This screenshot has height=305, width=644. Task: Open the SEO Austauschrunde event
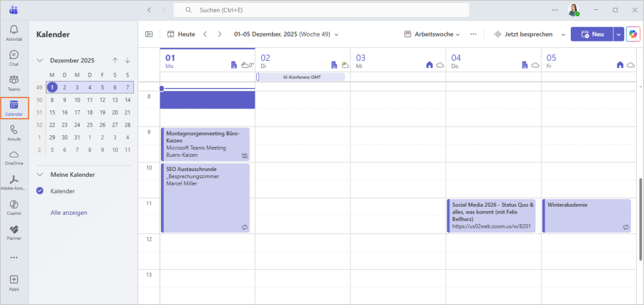click(x=205, y=198)
